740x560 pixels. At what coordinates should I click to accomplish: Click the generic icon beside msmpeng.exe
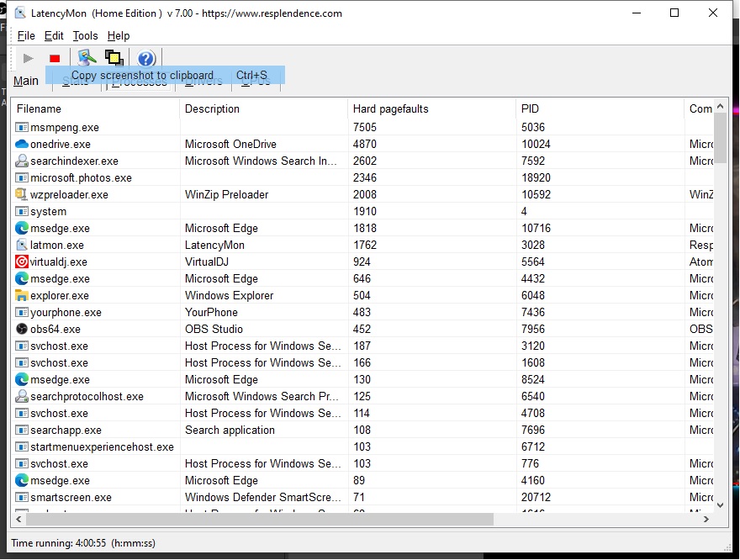pyautogui.click(x=22, y=127)
